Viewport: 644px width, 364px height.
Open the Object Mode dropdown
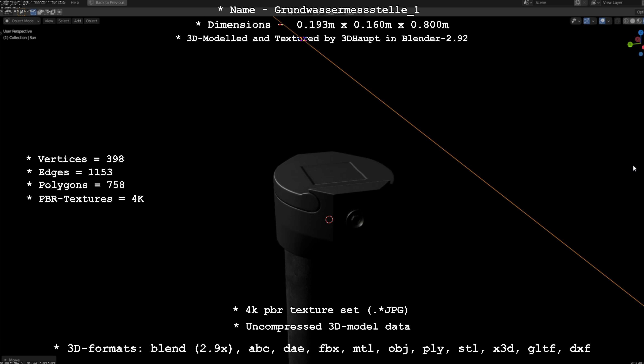(22, 21)
